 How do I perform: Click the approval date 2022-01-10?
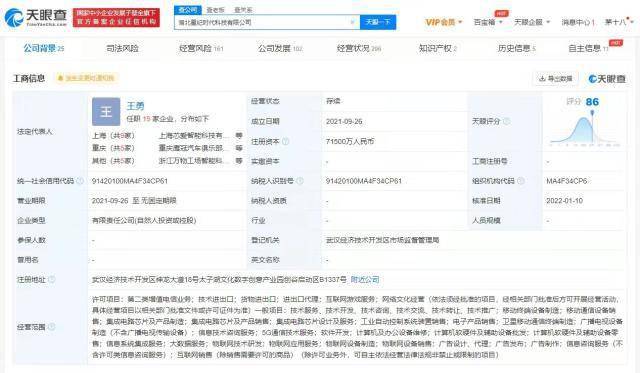tap(564, 201)
